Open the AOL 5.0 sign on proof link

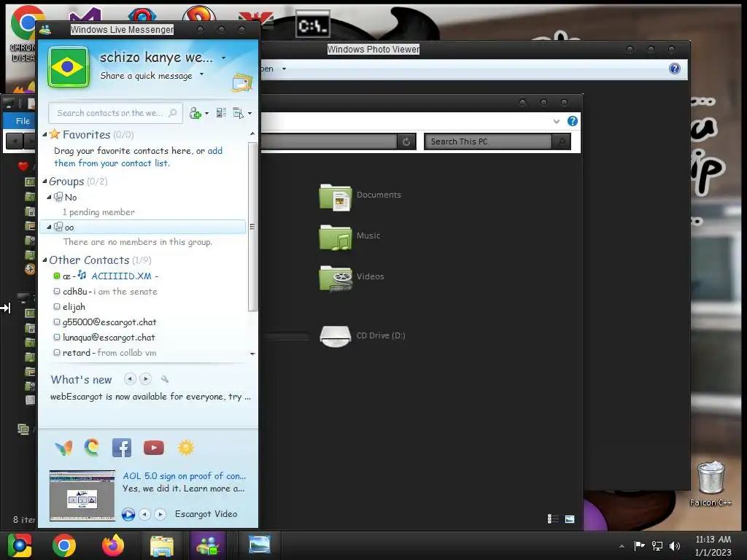pyautogui.click(x=185, y=476)
